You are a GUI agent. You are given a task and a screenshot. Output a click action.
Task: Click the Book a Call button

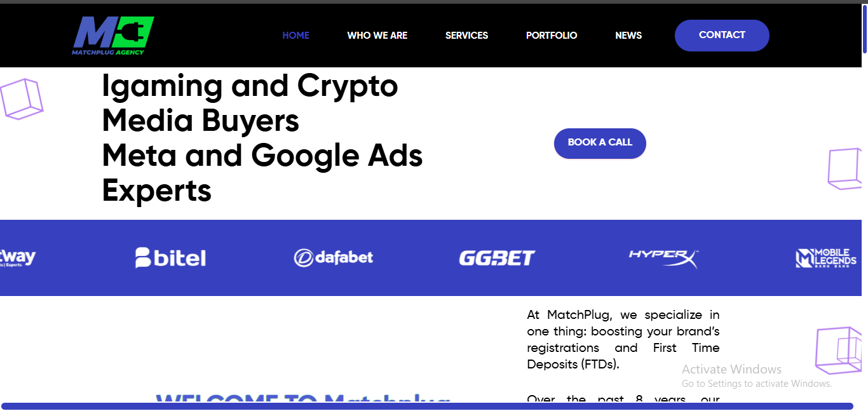(600, 143)
